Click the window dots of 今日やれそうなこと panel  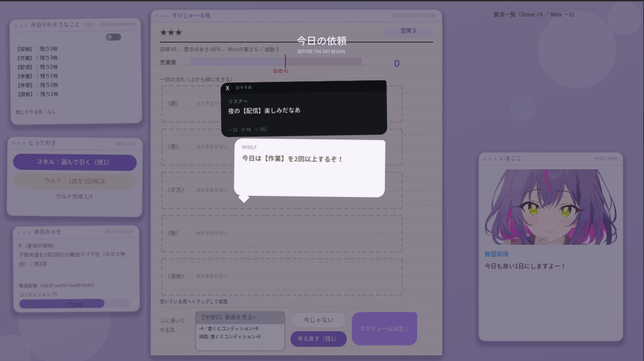pyautogui.click(x=21, y=25)
